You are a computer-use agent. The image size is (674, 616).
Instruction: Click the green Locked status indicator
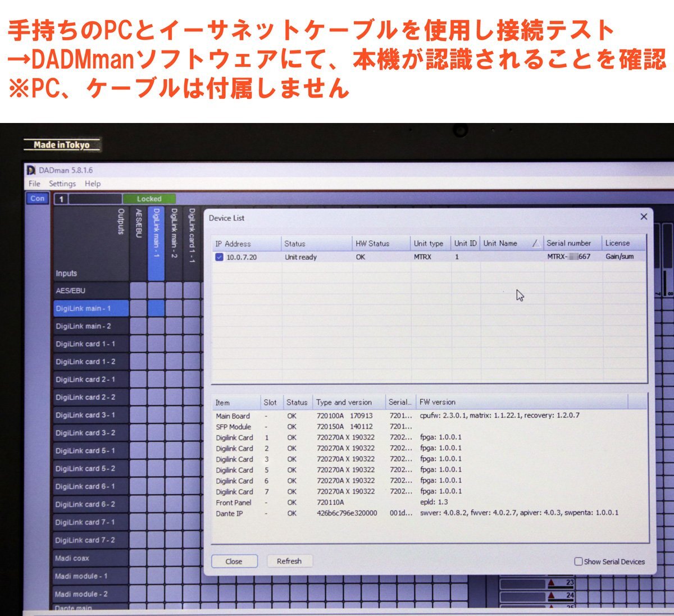149,199
